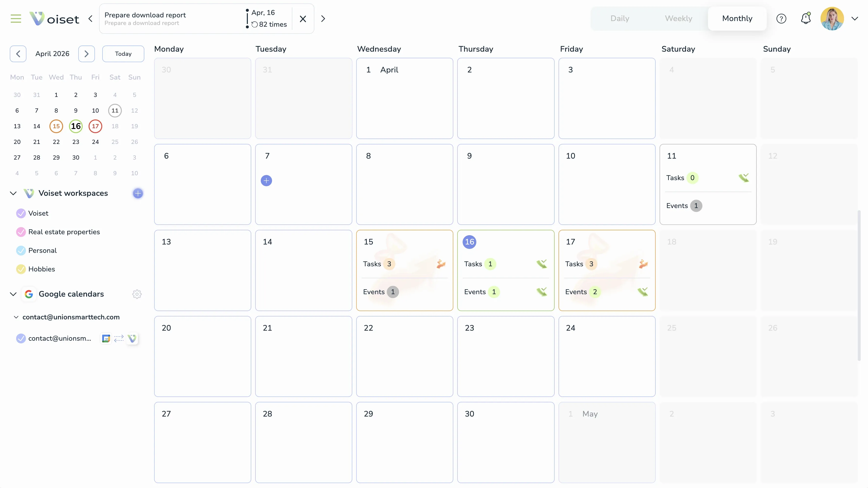Switch to Weekly view

pos(678,19)
